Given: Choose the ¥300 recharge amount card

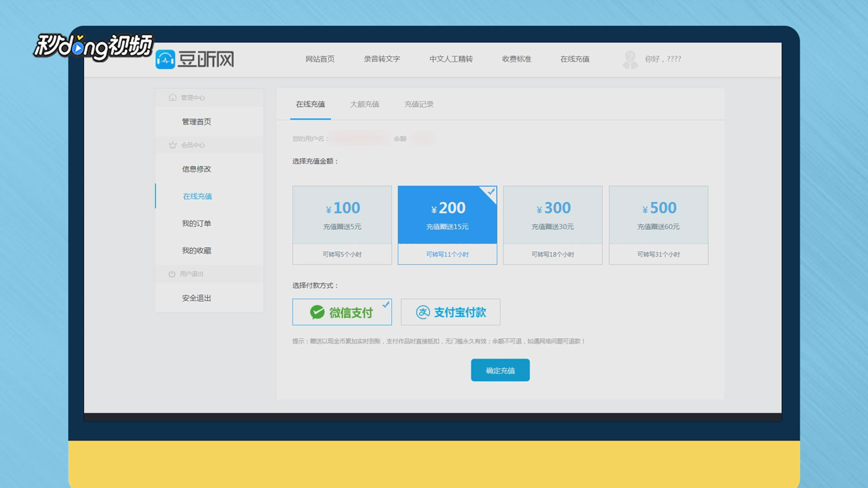Looking at the screenshot, I should click(553, 225).
